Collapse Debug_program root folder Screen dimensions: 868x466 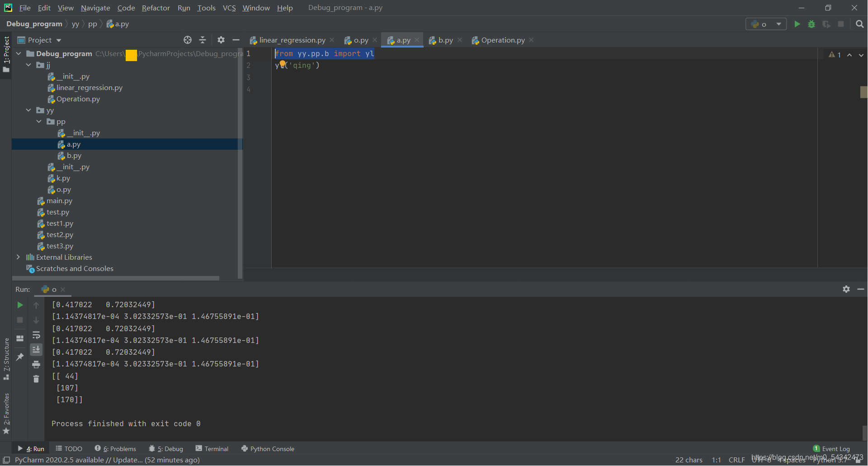19,53
